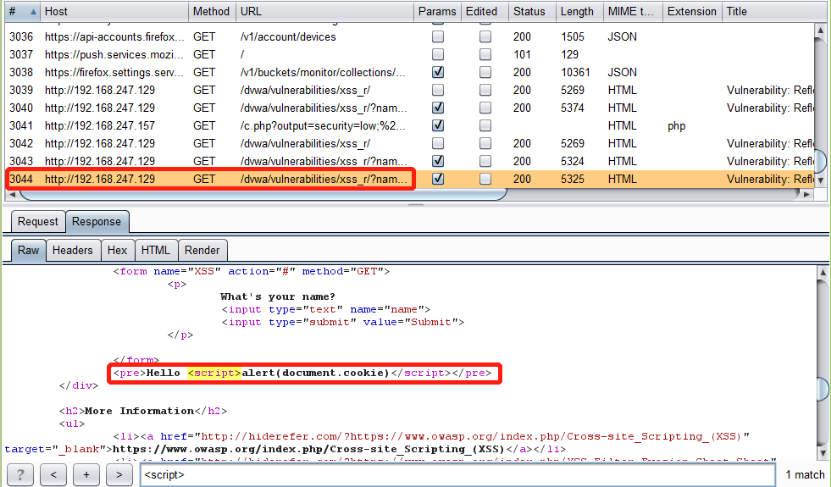Viewport: 831px width, 487px height.
Task: Sort by the # column ascending arrow
Action: [33, 12]
